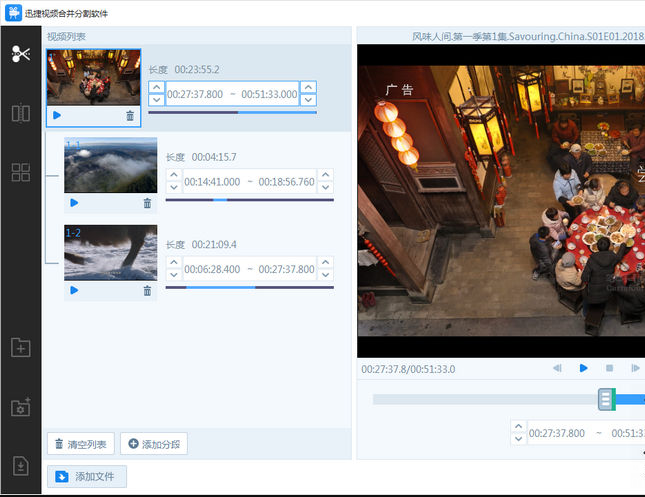The width and height of the screenshot is (645, 497).
Task: Play clip 1-1 preview
Action: point(74,203)
